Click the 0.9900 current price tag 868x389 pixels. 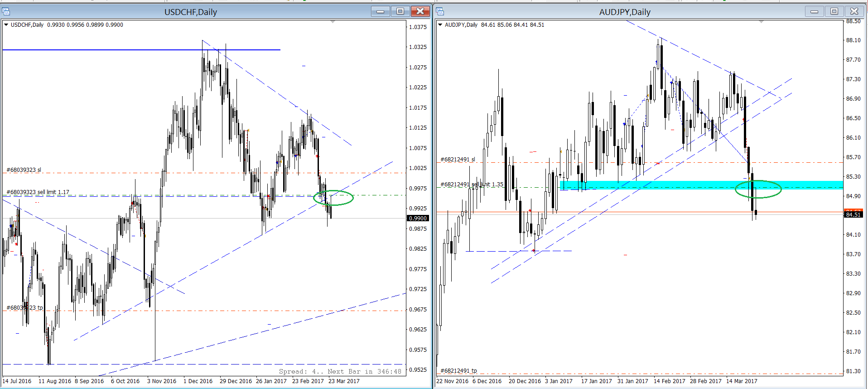(x=418, y=219)
